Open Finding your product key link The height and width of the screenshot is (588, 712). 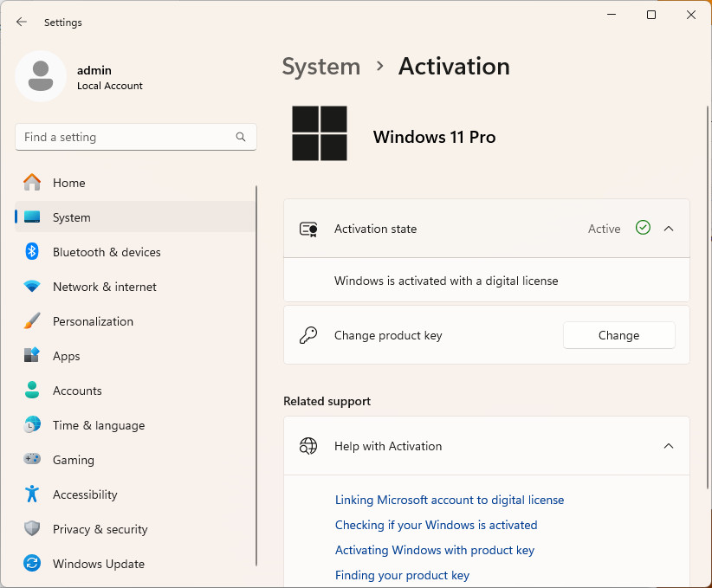402,575
